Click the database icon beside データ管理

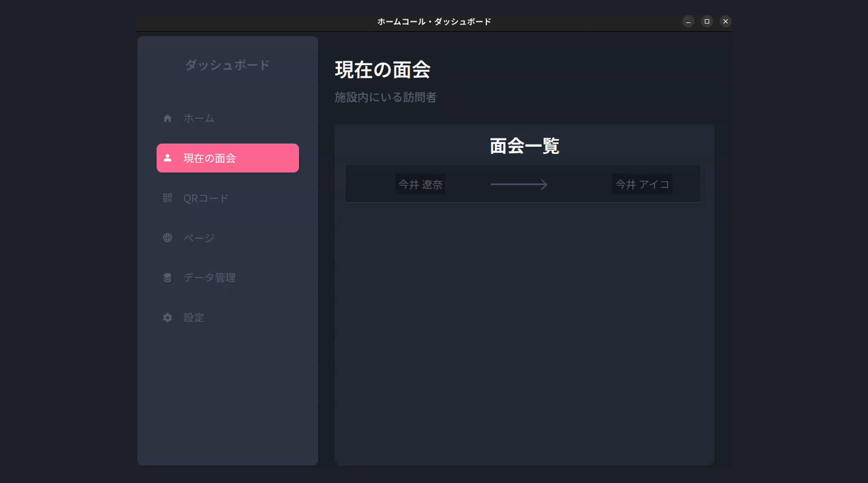tap(168, 278)
